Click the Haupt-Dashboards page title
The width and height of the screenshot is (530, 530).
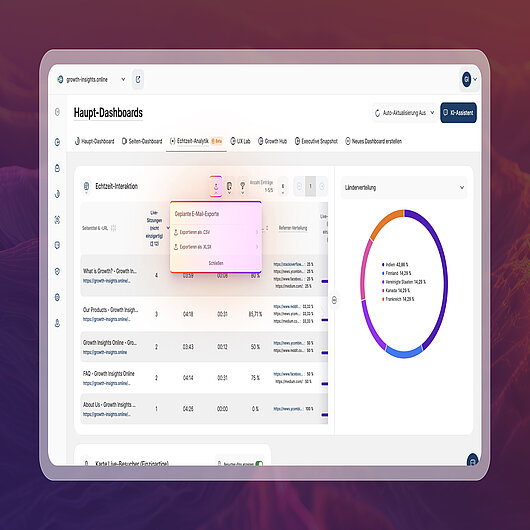[108, 113]
